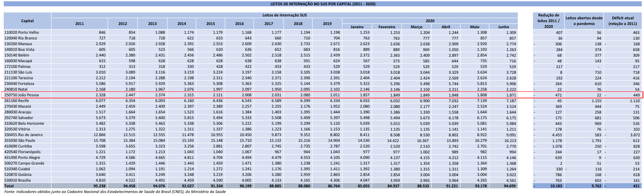Select the '431490 Porto Alegre' row label
Image resolution: width=644 pixels, height=195 pixels.
click(x=22, y=157)
